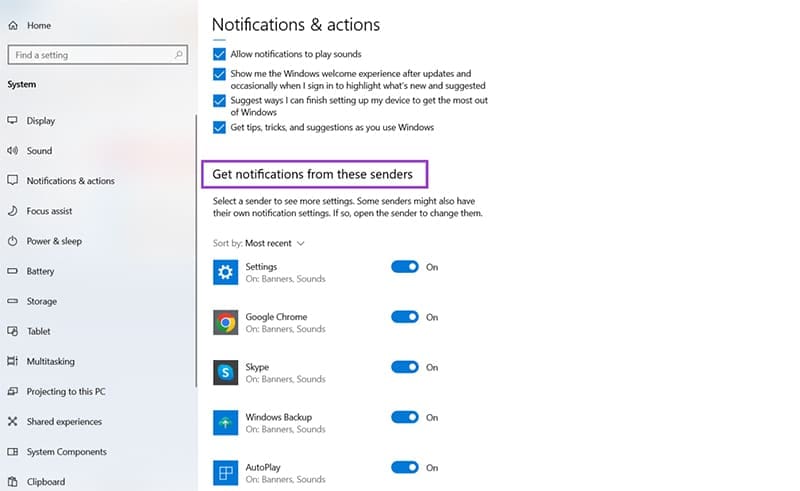
Task: Uncheck Allow notifications to play sounds
Action: tap(219, 54)
